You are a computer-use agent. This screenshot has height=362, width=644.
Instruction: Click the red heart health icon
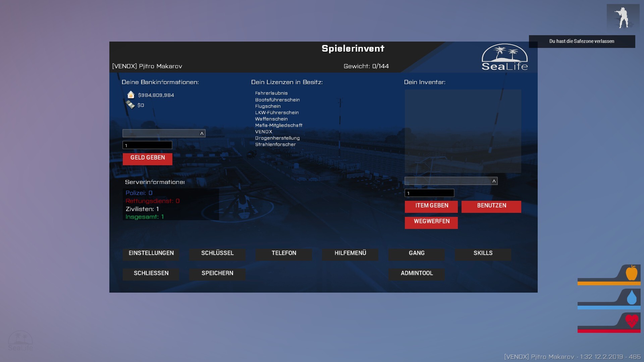click(632, 321)
